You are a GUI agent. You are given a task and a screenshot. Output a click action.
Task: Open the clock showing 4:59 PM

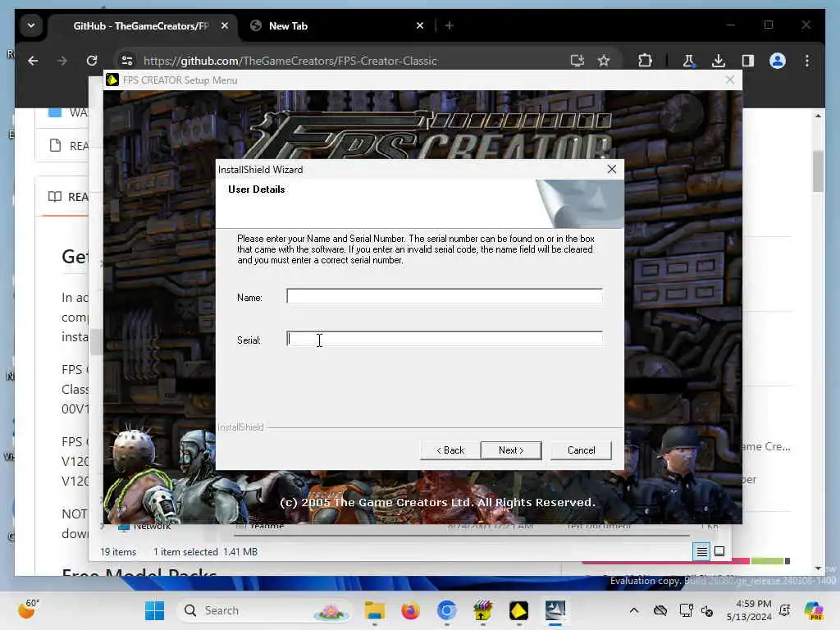(x=749, y=610)
